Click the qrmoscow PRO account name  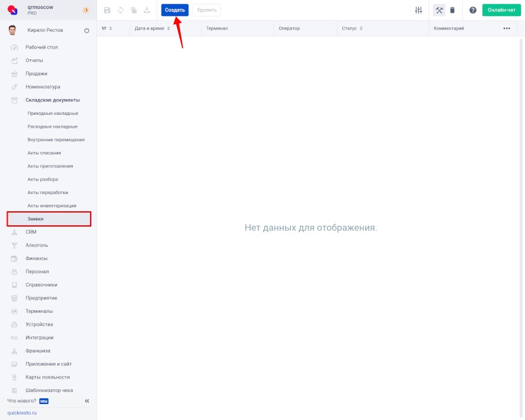(40, 10)
